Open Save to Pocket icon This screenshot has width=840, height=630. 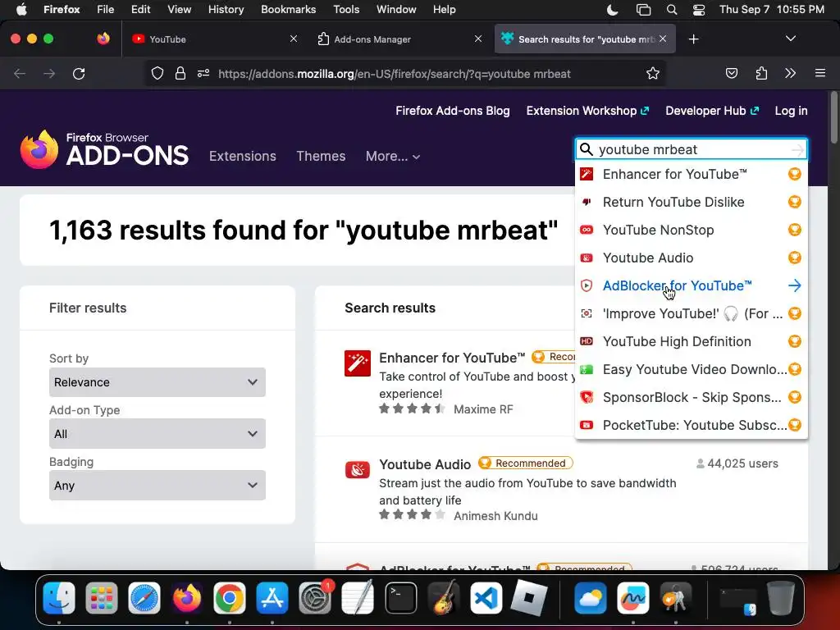pyautogui.click(x=731, y=73)
